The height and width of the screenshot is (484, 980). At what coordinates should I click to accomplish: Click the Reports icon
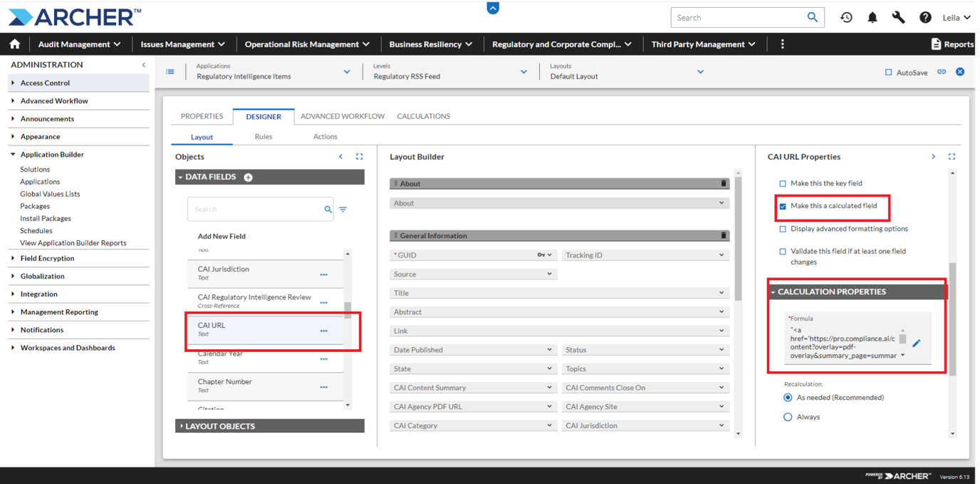point(936,44)
